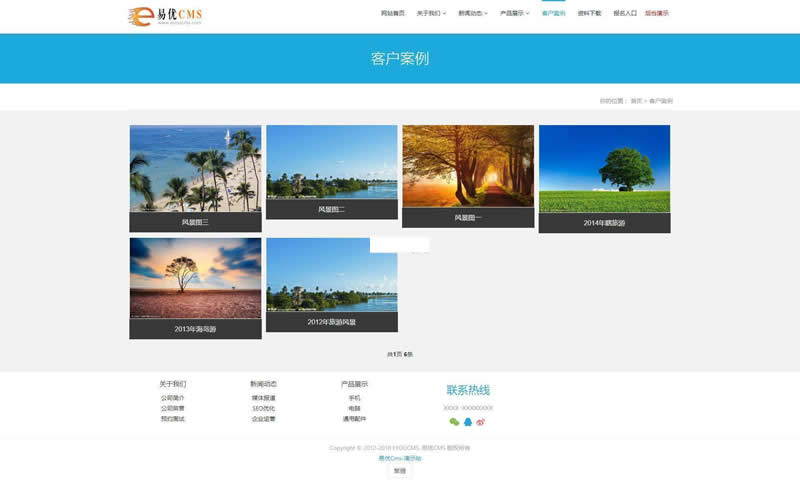Viewport: 800px width, 491px height.
Task: Click the 繁體 language button
Action: pyautogui.click(x=400, y=471)
